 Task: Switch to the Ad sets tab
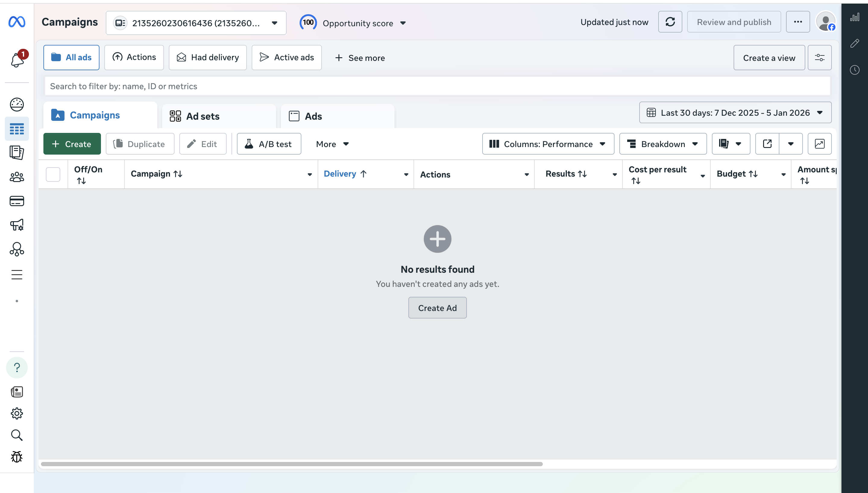[203, 117]
